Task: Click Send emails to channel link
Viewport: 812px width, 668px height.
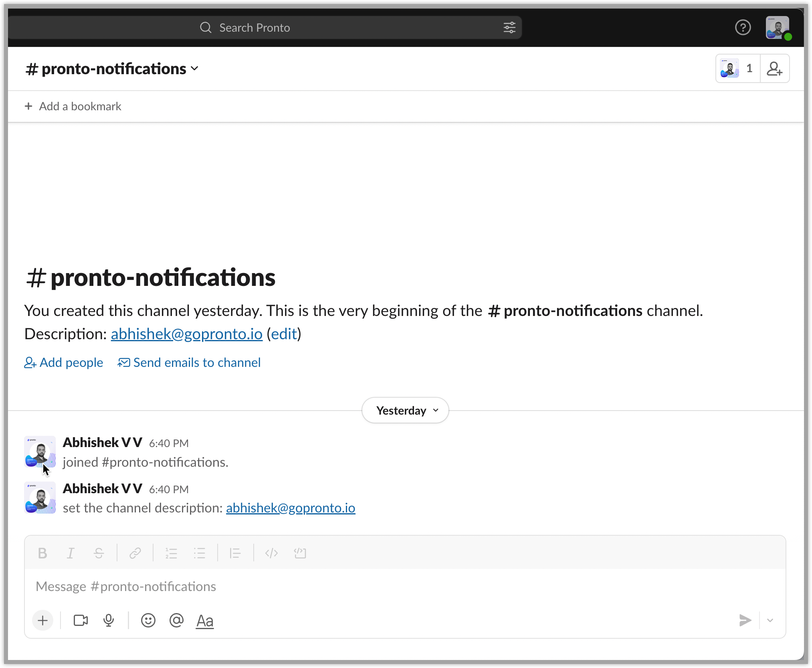Action: 189,362
